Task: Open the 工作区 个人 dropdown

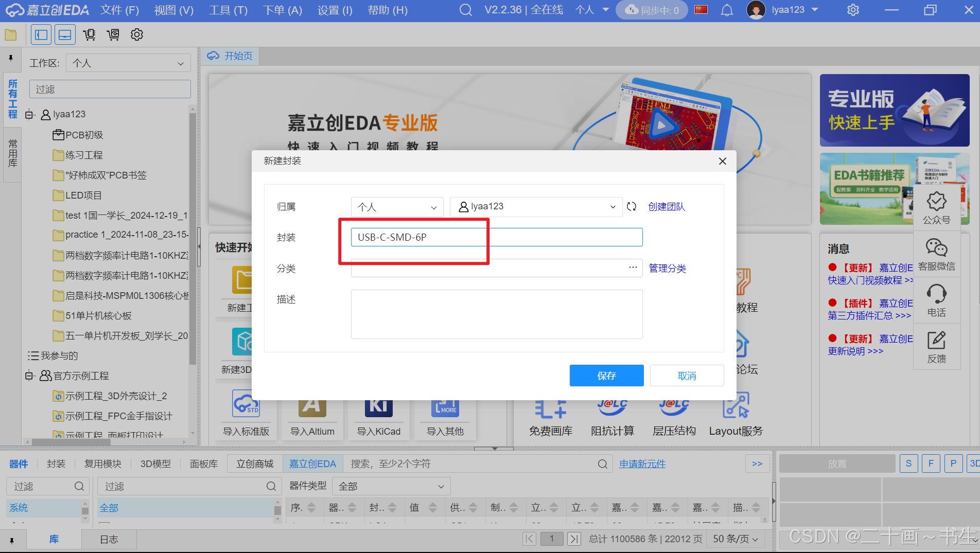Action: (128, 63)
